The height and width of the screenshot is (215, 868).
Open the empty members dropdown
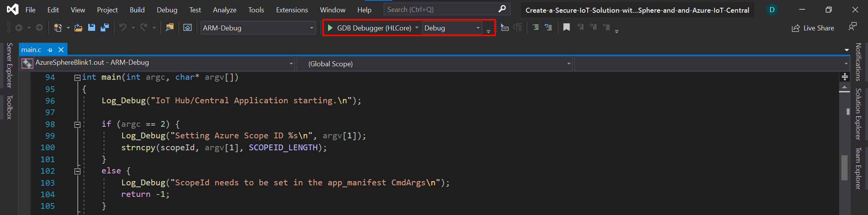[712, 64]
